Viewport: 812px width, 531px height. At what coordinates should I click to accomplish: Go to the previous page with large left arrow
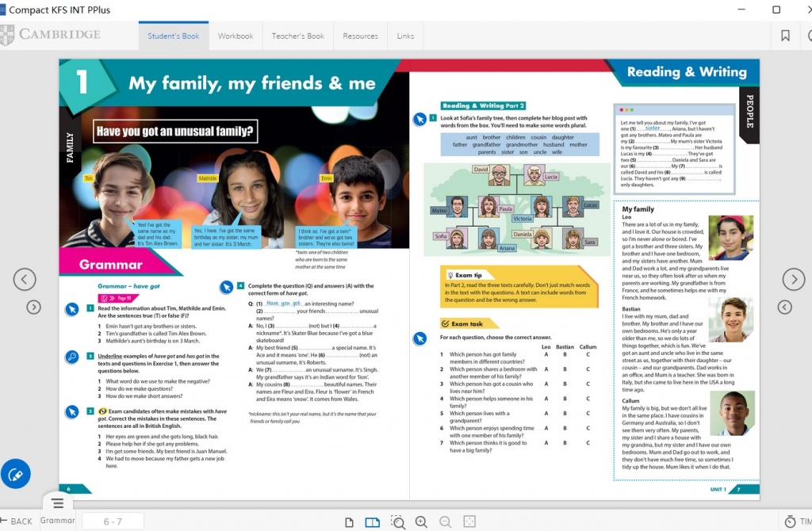(x=25, y=279)
